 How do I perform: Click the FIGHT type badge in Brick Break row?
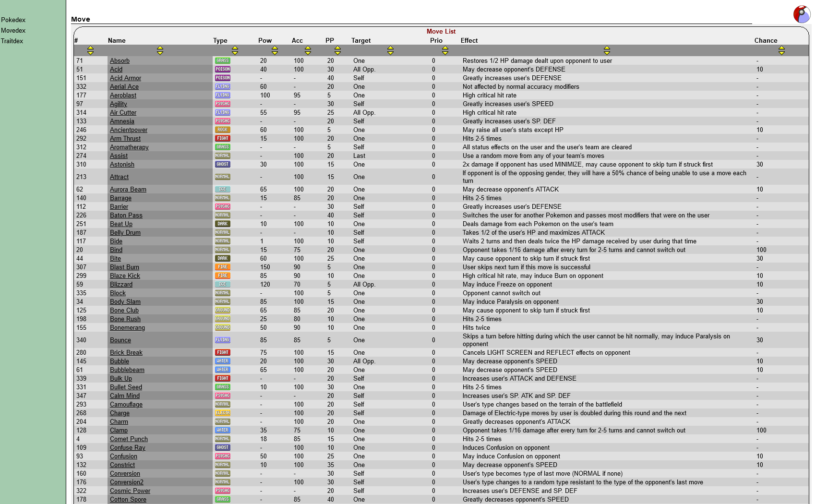click(223, 352)
